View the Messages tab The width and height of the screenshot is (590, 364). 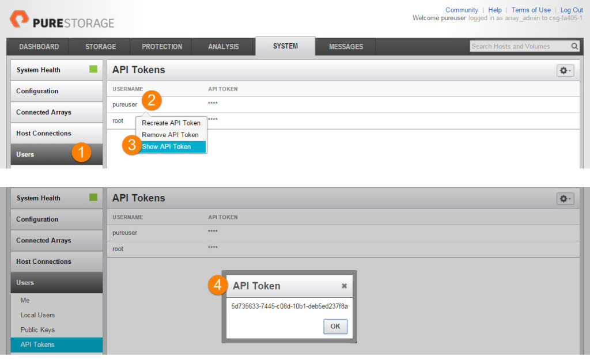click(346, 47)
